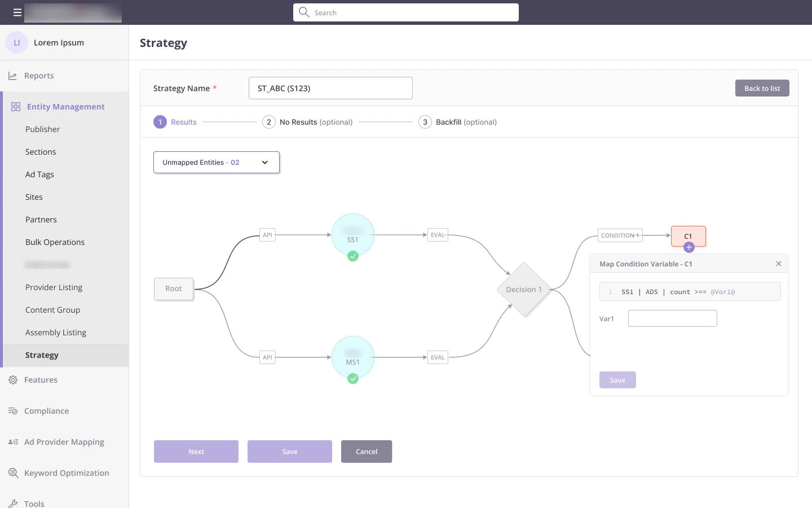Click the Features gear icon

pyautogui.click(x=13, y=380)
